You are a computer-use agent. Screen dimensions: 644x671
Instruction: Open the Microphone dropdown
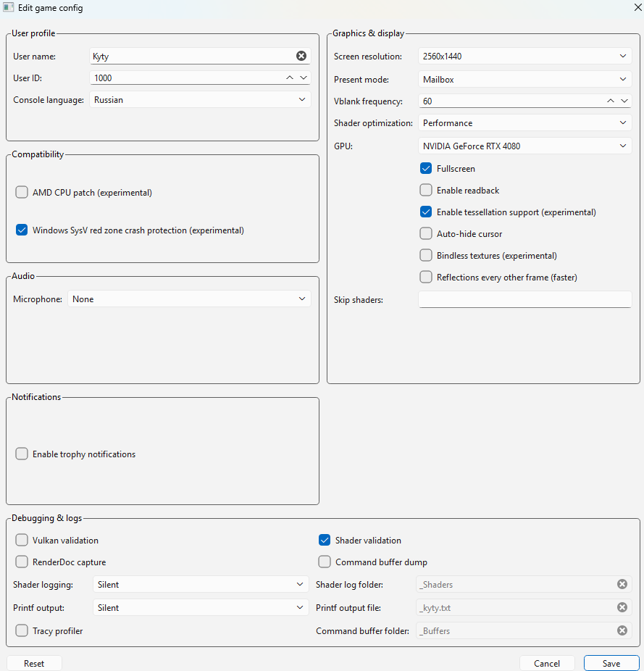(189, 299)
